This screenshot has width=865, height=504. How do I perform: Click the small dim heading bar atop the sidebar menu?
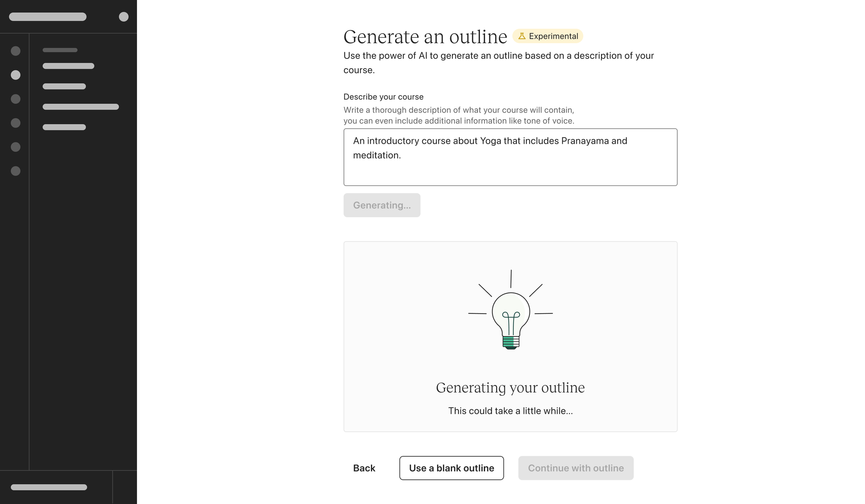[60, 50]
